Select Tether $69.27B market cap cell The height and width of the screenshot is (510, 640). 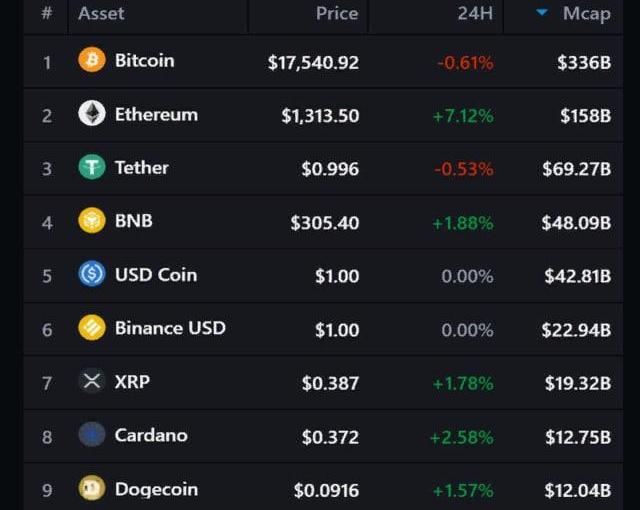coord(576,169)
